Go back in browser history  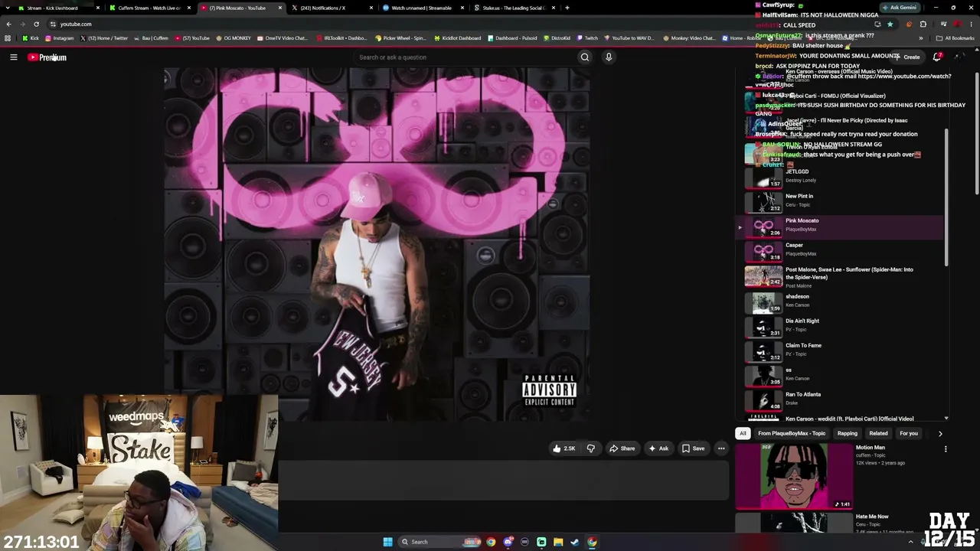point(8,24)
